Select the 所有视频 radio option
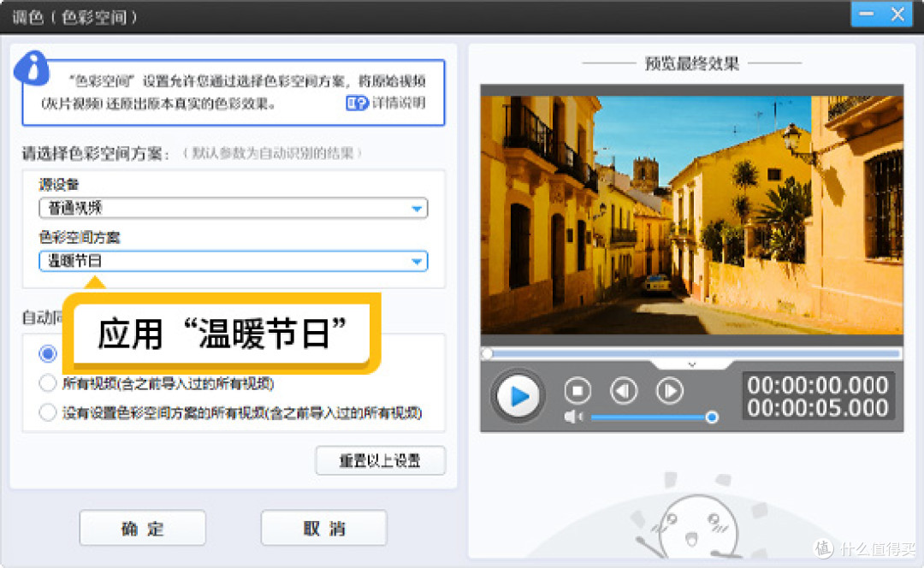This screenshot has width=924, height=568. coord(48,383)
